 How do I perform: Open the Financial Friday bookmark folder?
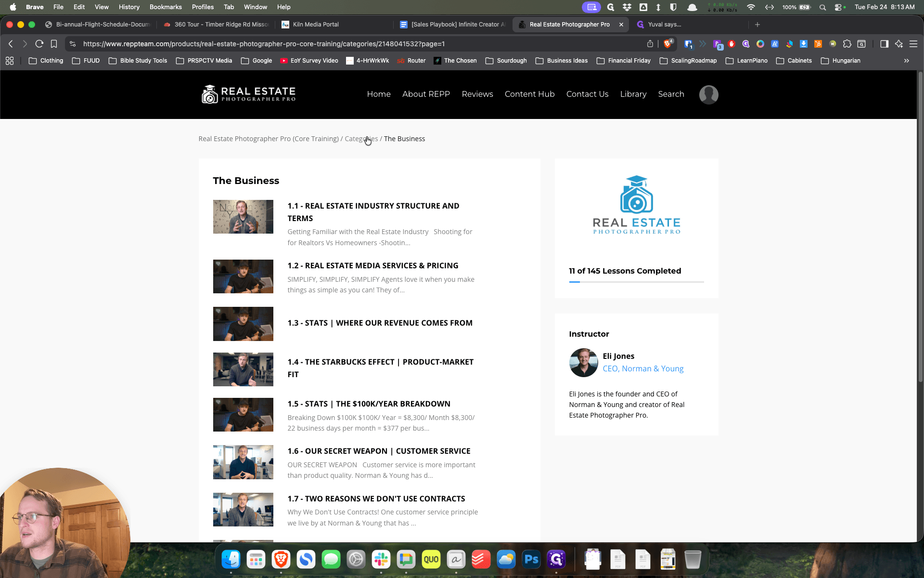pos(624,61)
